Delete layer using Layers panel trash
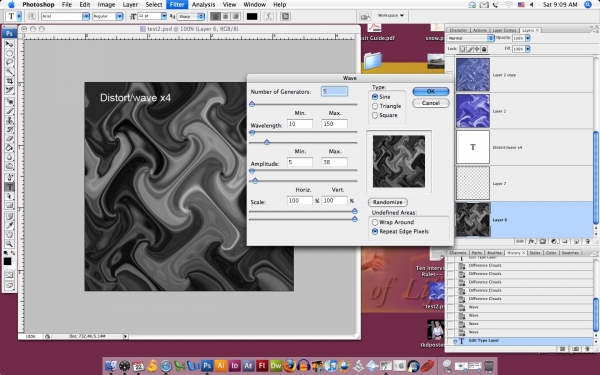 coord(587,241)
